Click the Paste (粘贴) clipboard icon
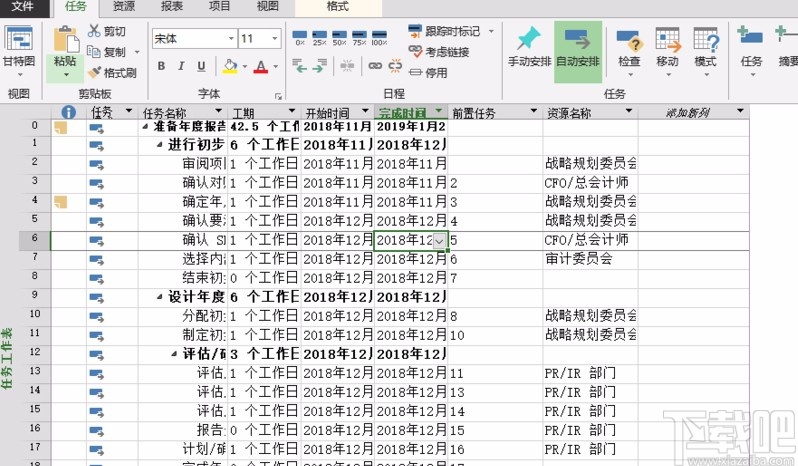This screenshot has height=466, width=798. coord(65,41)
